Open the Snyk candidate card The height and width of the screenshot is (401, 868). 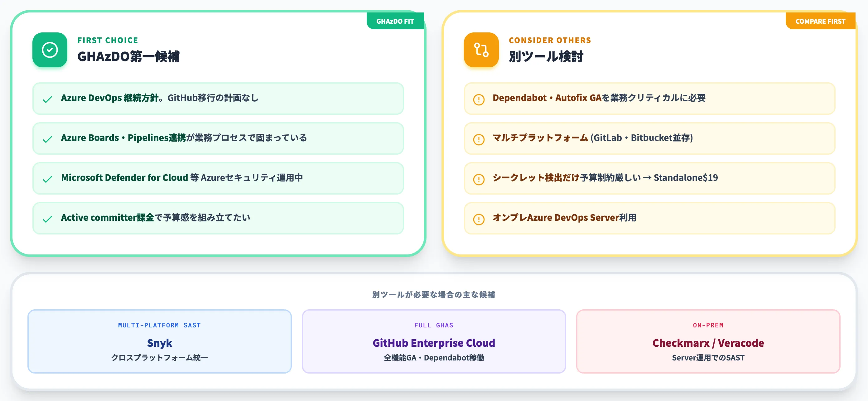(x=159, y=341)
